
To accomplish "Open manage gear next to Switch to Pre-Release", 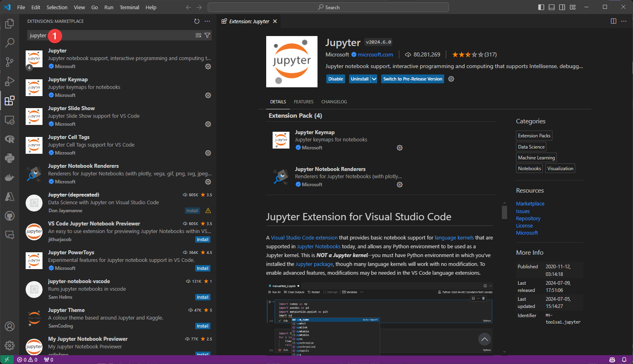I will tap(451, 79).
